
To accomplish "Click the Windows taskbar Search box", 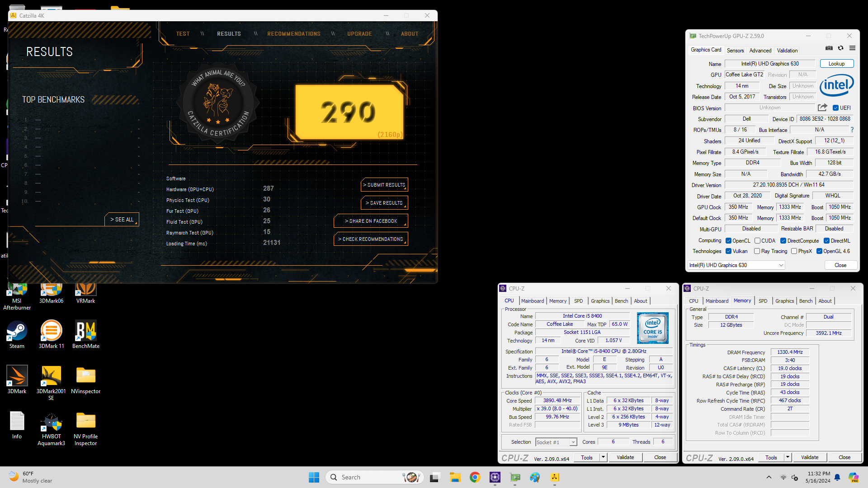I will pyautogui.click(x=374, y=477).
